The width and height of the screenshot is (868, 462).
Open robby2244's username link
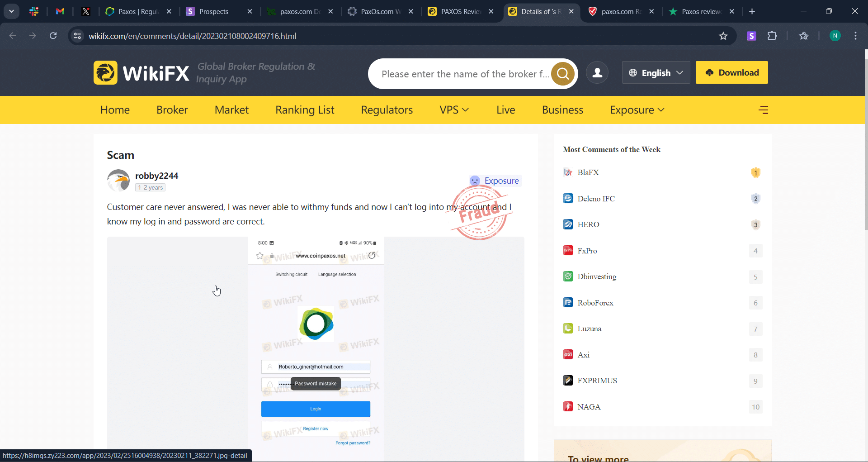(156, 176)
